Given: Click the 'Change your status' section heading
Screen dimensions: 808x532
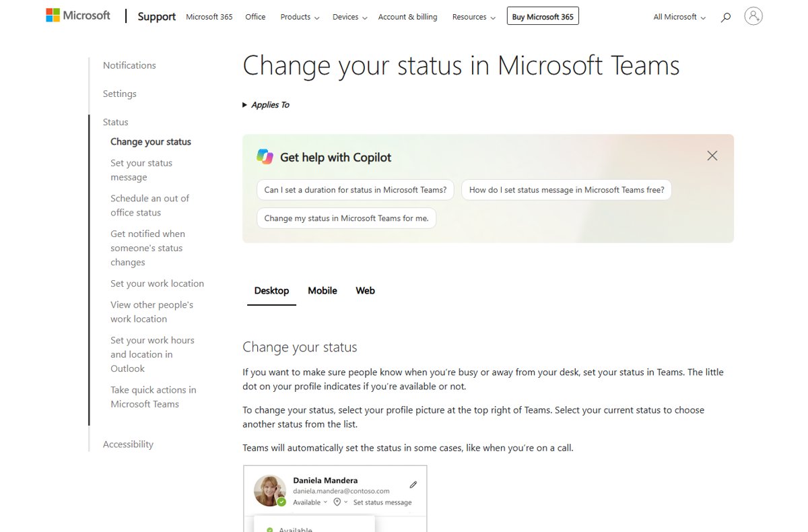Looking at the screenshot, I should 300,347.
